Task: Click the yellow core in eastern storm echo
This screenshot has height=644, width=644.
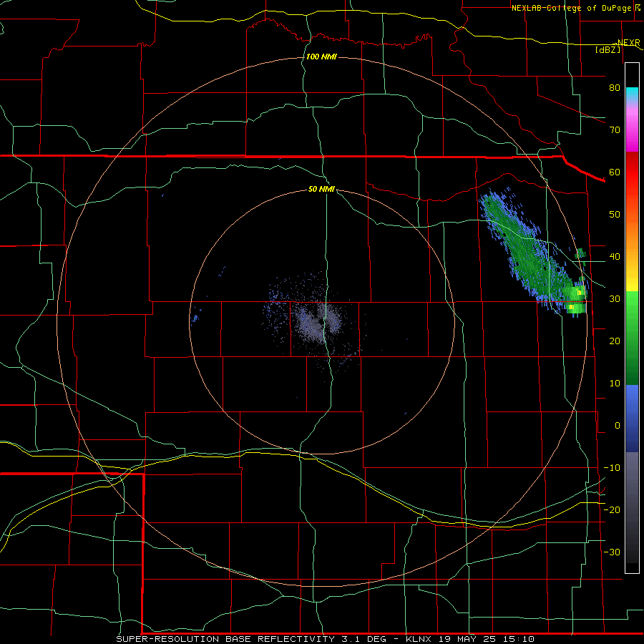Action: click(x=580, y=292)
